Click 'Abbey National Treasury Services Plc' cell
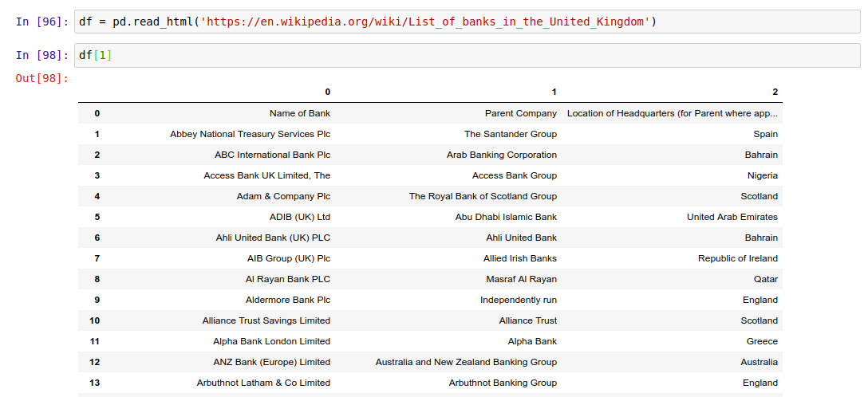868x397 pixels. pos(251,134)
